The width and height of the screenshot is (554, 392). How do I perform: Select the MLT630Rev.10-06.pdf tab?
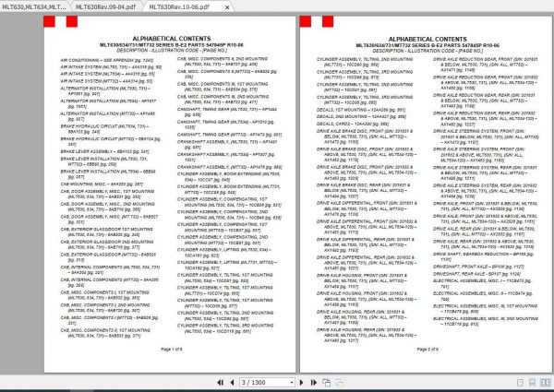point(179,6)
